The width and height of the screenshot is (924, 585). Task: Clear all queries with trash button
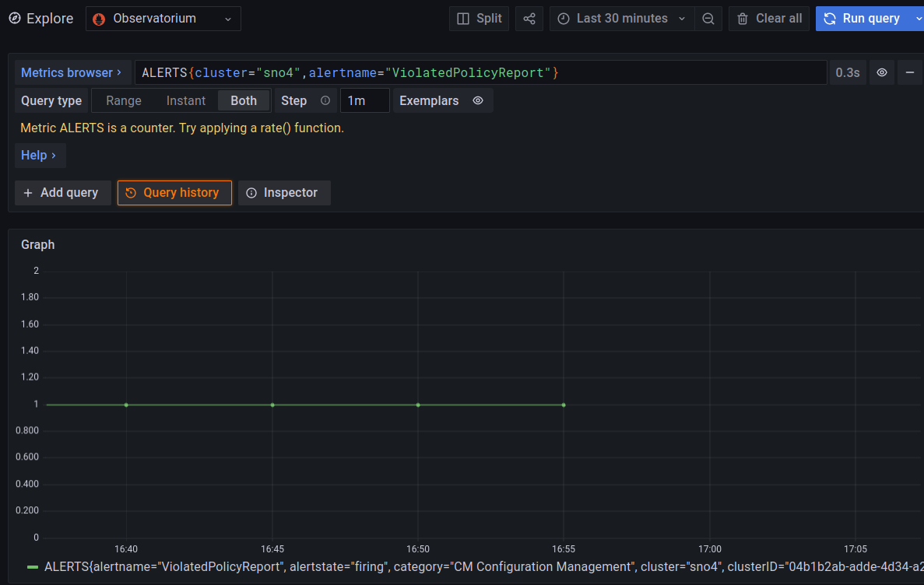tap(768, 19)
